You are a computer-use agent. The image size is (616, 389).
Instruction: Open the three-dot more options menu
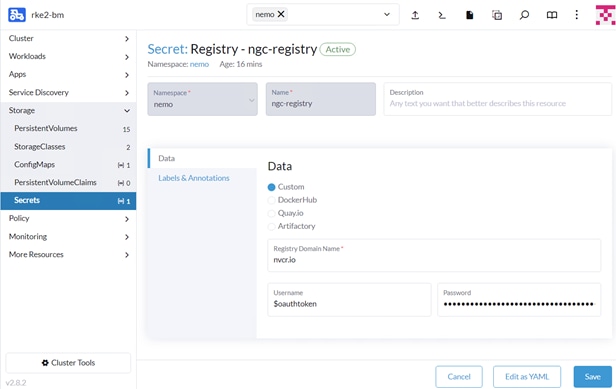[x=576, y=15]
